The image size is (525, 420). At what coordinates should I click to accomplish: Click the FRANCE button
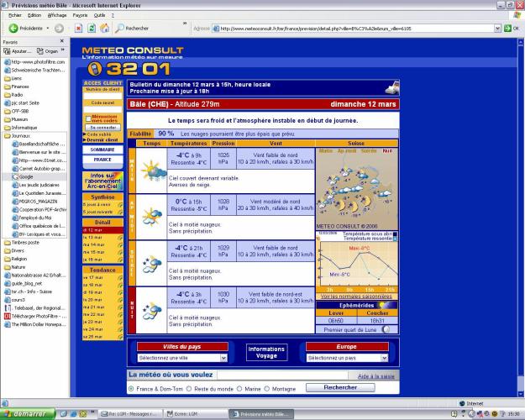pyautogui.click(x=102, y=160)
